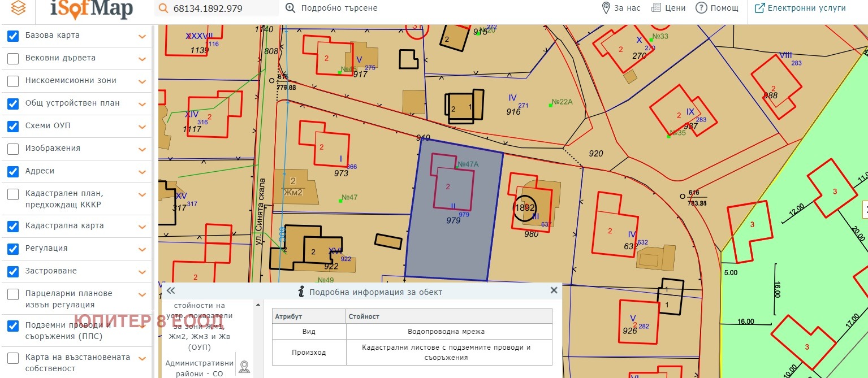Click the location pin icon beside За нас
The width and height of the screenshot is (868, 378).
click(606, 8)
